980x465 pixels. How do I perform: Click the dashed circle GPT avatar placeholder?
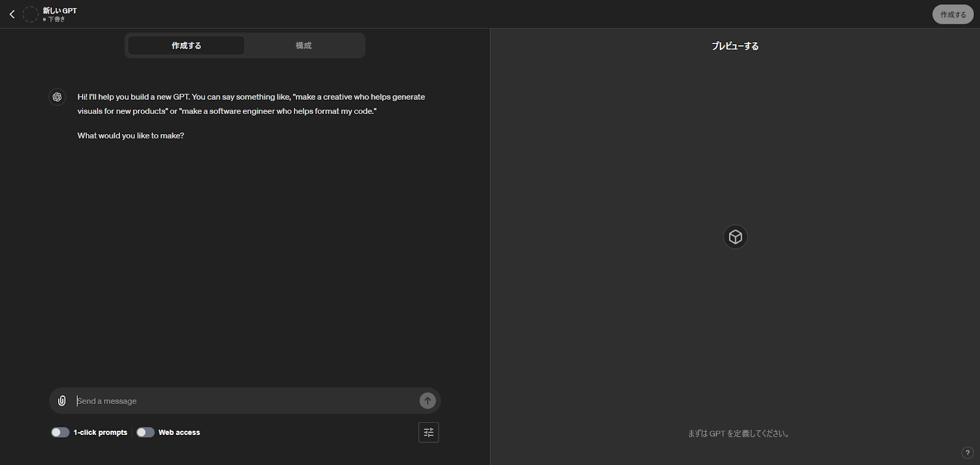(30, 14)
